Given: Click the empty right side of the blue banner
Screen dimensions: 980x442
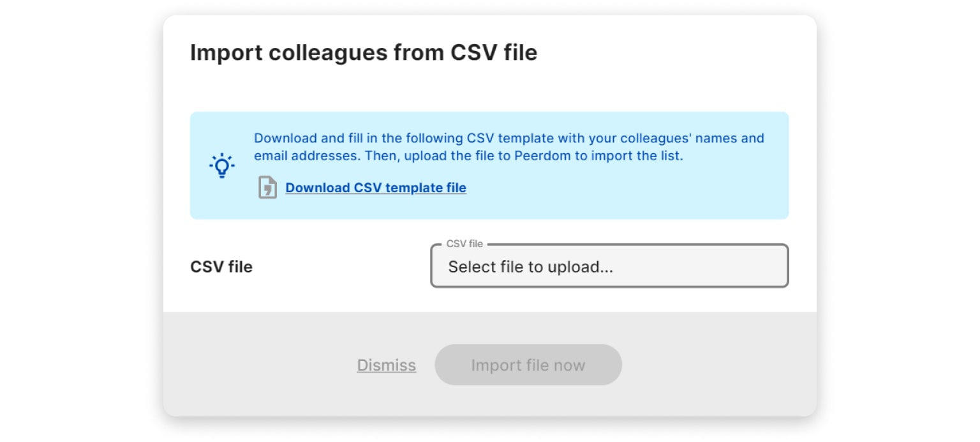Looking at the screenshot, I should pyautogui.click(x=734, y=192).
